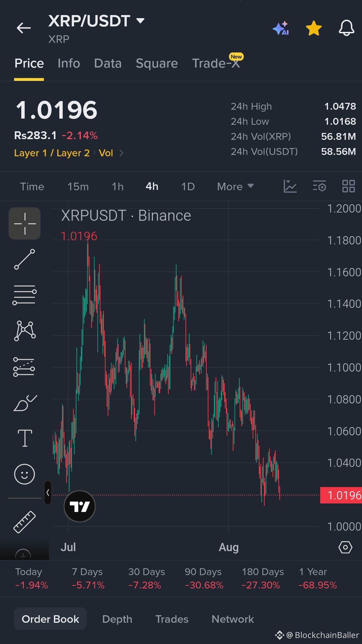Tap the 90 Days -30.68% performance

[204, 578]
